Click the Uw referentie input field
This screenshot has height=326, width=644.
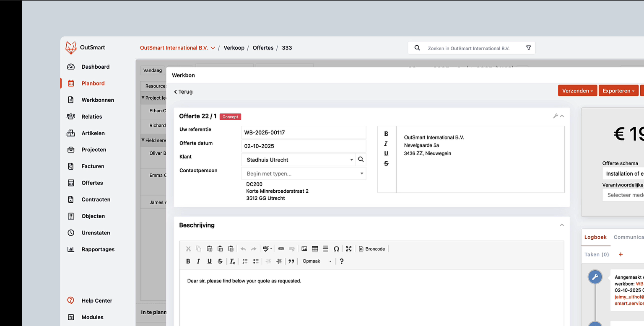(x=304, y=132)
